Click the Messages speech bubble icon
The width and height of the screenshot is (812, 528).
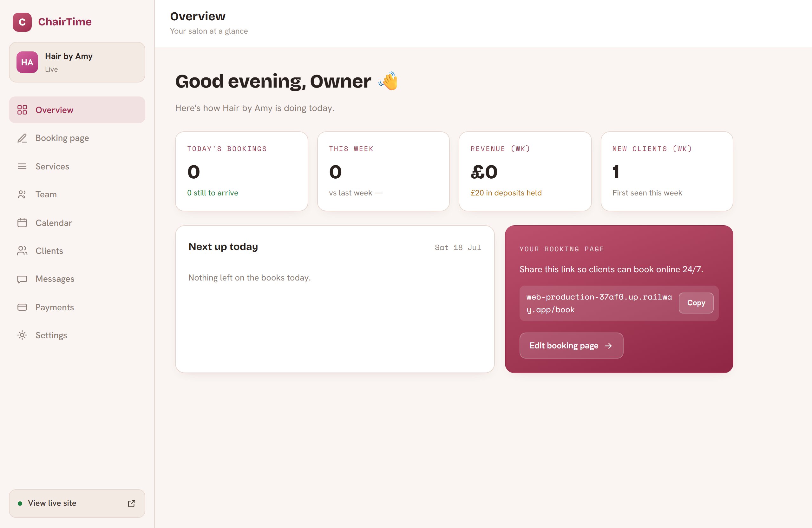[x=22, y=279]
